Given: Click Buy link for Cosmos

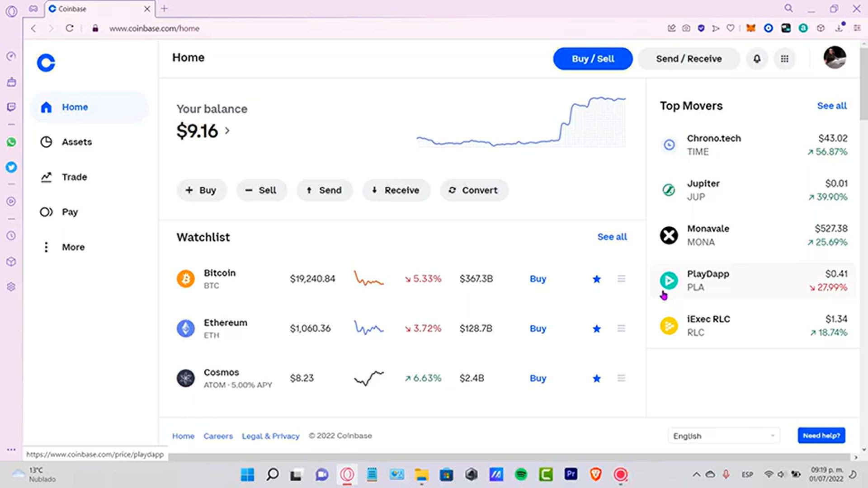Looking at the screenshot, I should pyautogui.click(x=538, y=378).
